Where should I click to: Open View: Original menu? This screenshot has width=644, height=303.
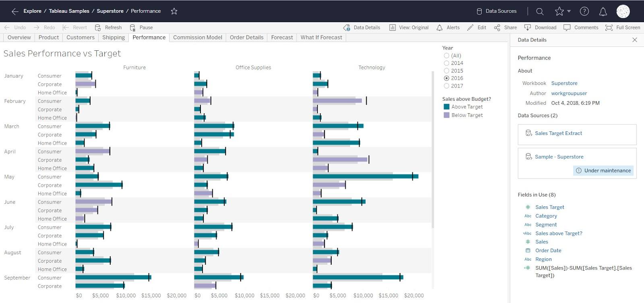point(409,27)
